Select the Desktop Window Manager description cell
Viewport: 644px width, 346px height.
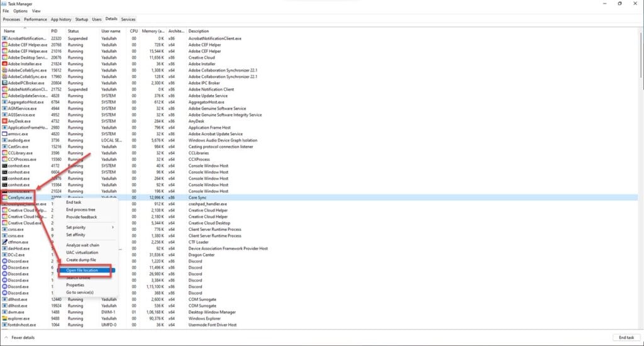point(212,312)
